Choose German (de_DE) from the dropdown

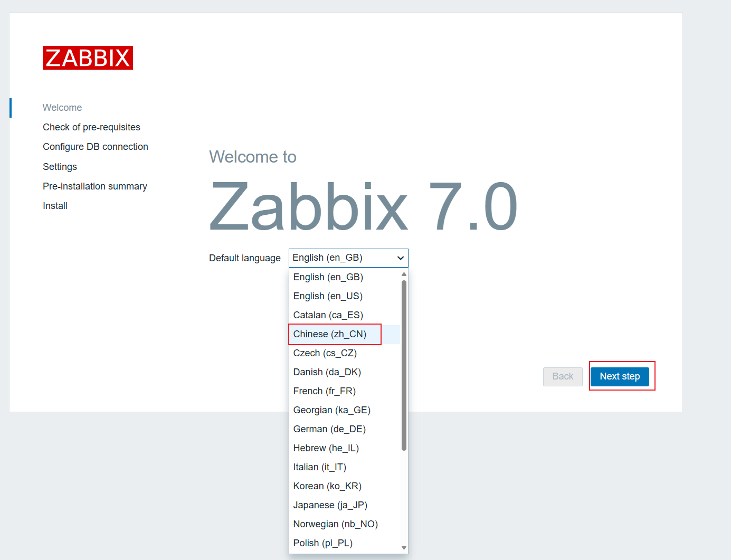[x=344, y=429]
